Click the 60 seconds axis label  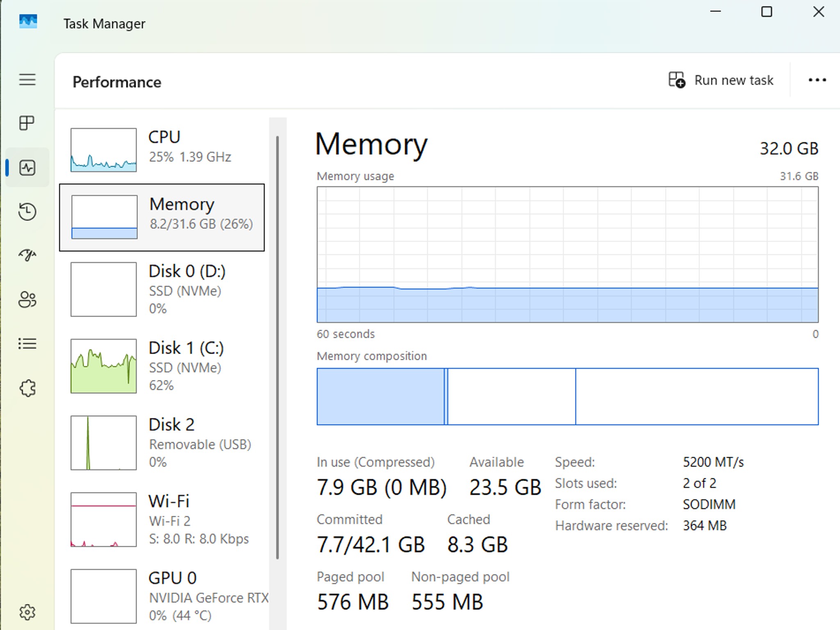[x=346, y=334]
